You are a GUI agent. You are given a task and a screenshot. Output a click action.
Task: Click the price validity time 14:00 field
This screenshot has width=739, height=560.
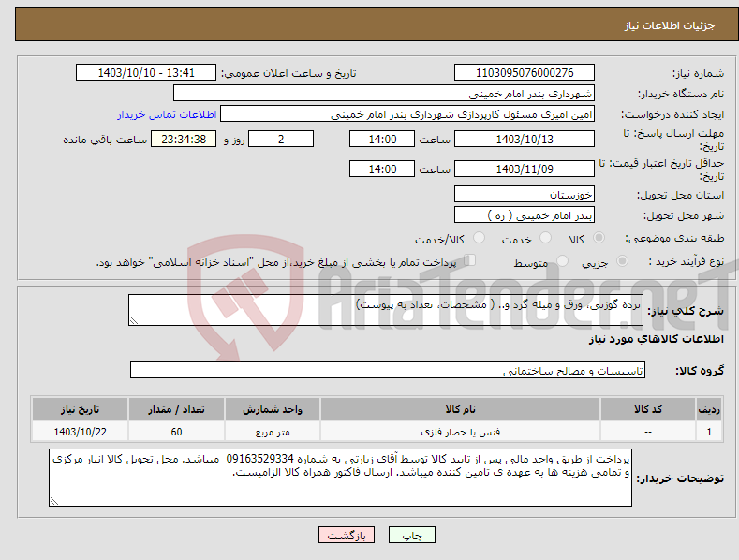pos(382,169)
